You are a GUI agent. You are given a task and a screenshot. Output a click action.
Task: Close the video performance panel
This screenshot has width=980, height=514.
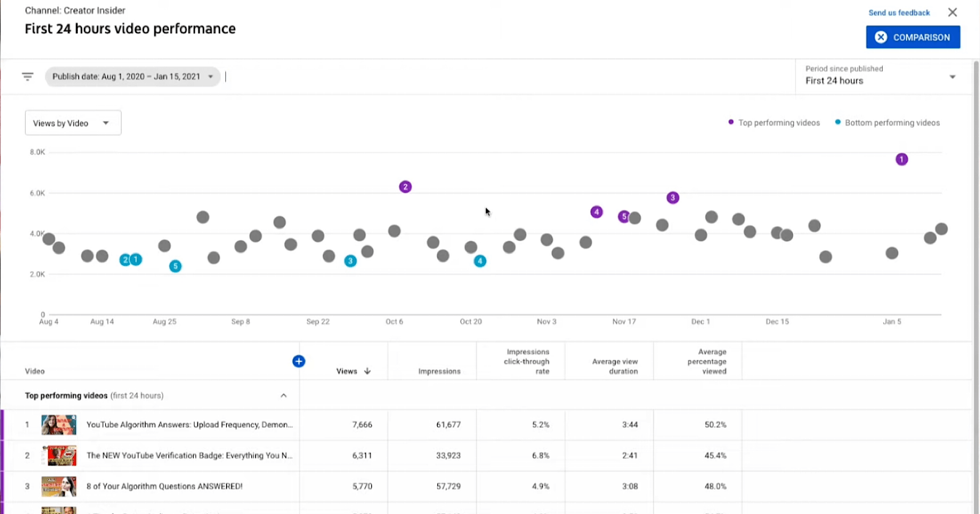point(952,12)
